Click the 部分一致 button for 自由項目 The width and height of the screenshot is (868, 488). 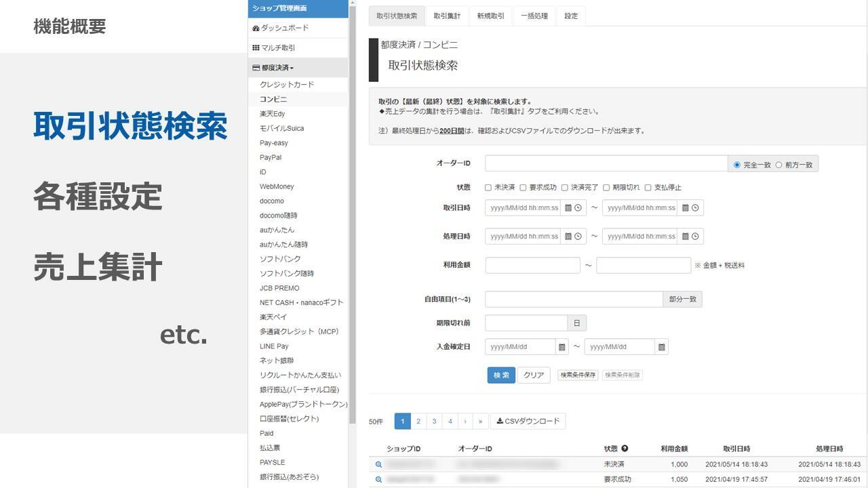682,300
